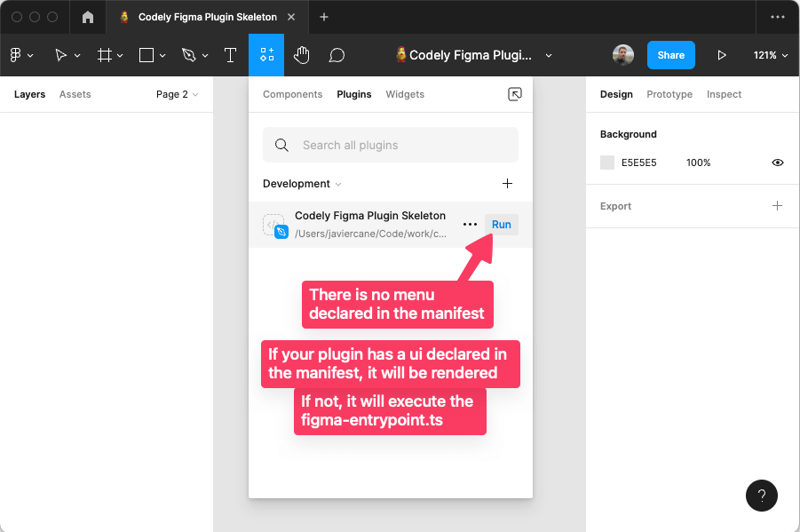Run the Codely Figma Plugin Skeleton

pyautogui.click(x=501, y=224)
